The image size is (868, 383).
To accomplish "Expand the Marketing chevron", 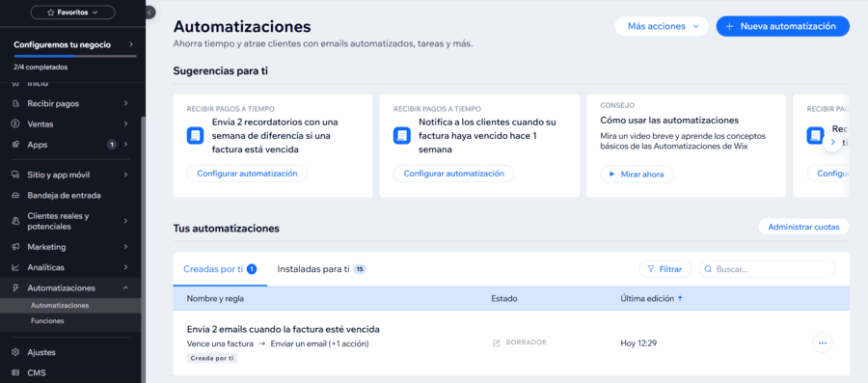I will click(x=126, y=247).
